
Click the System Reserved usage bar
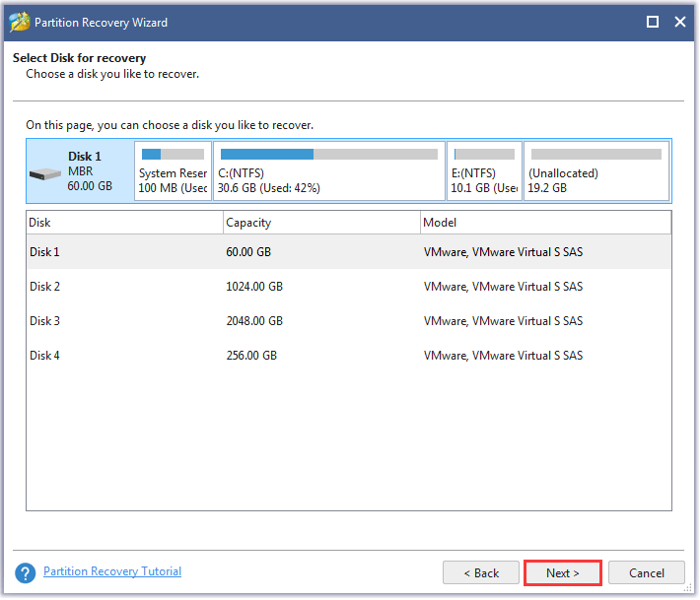click(x=173, y=154)
